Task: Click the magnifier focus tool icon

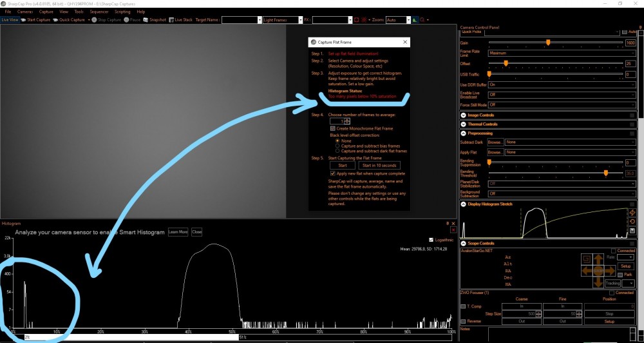Action: click(x=422, y=20)
